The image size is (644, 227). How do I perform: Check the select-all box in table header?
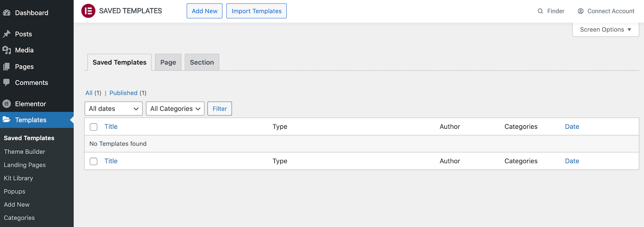[x=94, y=127]
